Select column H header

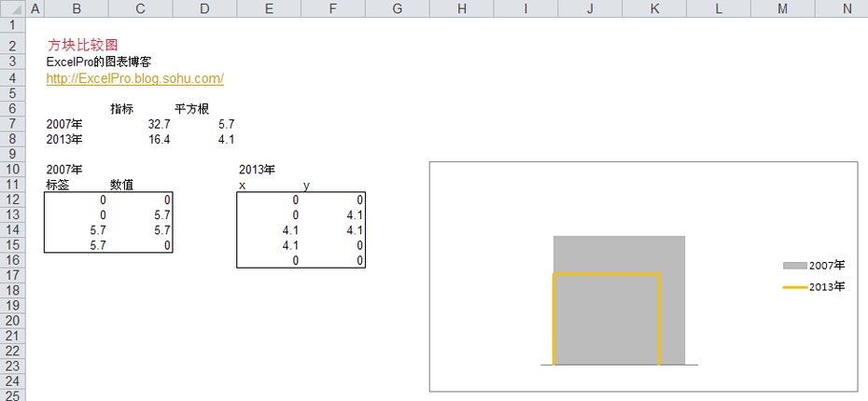click(x=461, y=8)
